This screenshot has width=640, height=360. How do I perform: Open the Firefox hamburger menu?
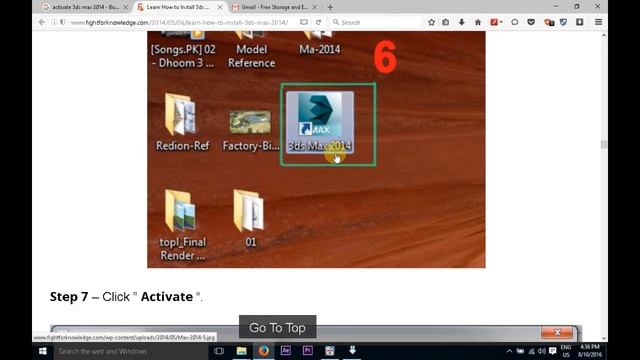point(598,22)
